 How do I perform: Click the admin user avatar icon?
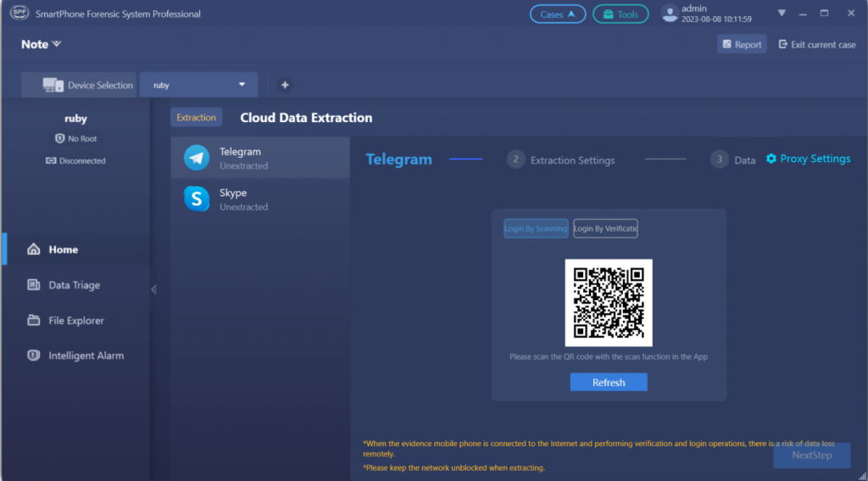670,14
